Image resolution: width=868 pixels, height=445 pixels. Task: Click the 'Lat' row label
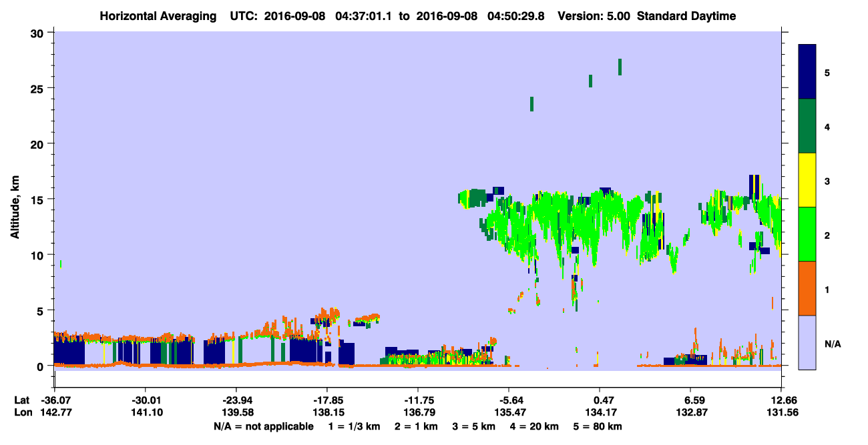[22, 400]
